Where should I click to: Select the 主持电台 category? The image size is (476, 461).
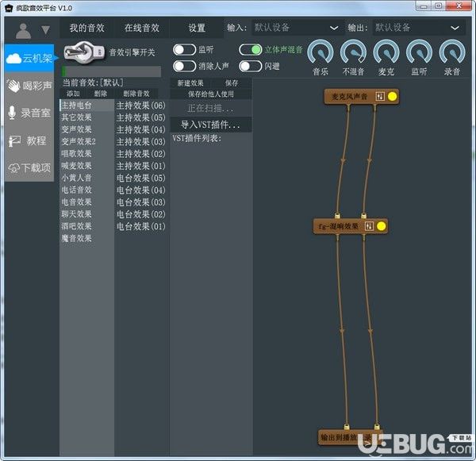(x=86, y=106)
